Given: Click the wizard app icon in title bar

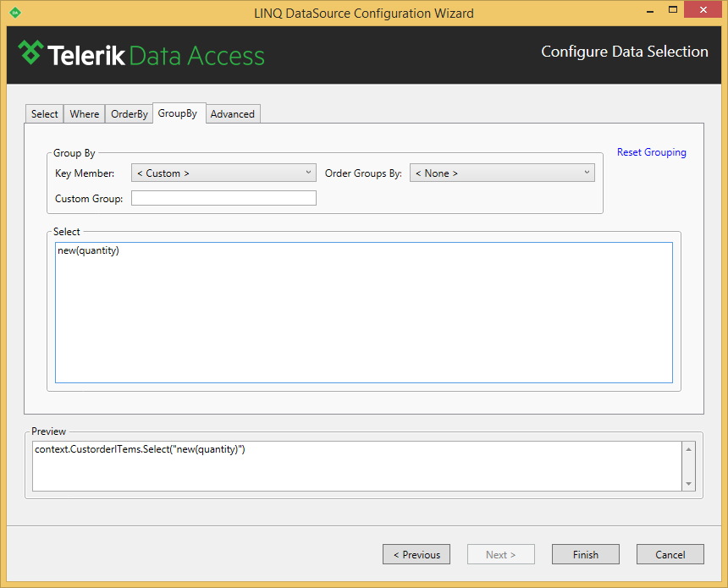Looking at the screenshot, I should tap(15, 13).
